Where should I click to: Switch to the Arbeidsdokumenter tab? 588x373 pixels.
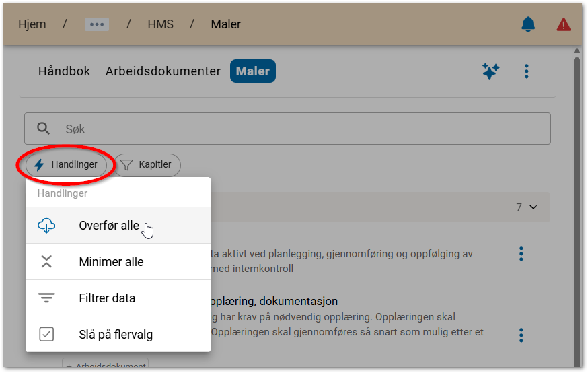pyautogui.click(x=163, y=71)
